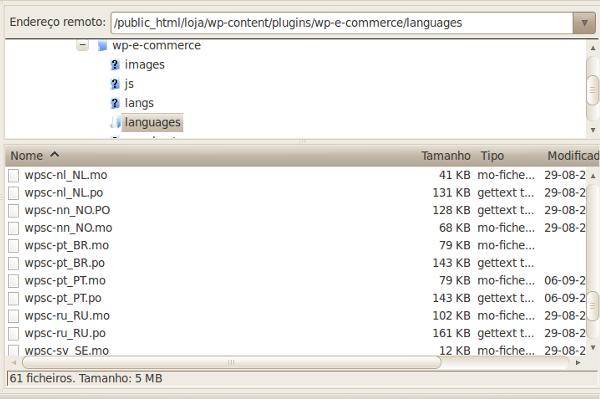
Task: Click the file list scroll down arrow
Action: pyautogui.click(x=593, y=347)
